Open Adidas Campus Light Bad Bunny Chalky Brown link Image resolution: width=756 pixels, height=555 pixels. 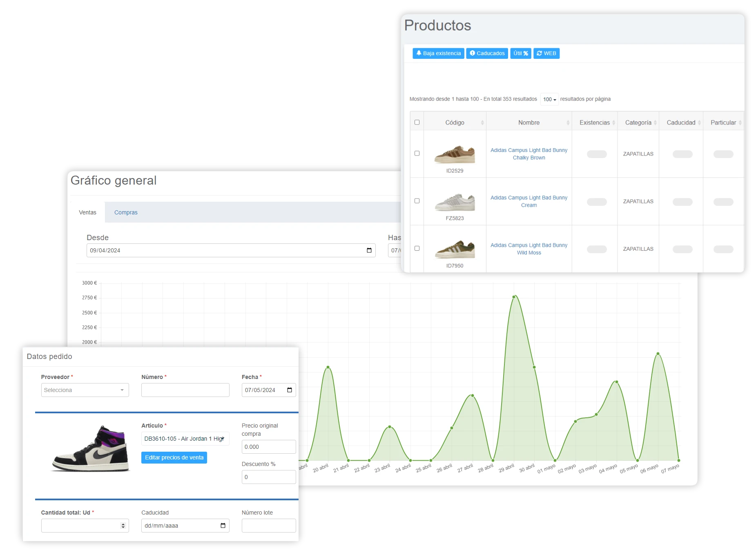click(529, 154)
